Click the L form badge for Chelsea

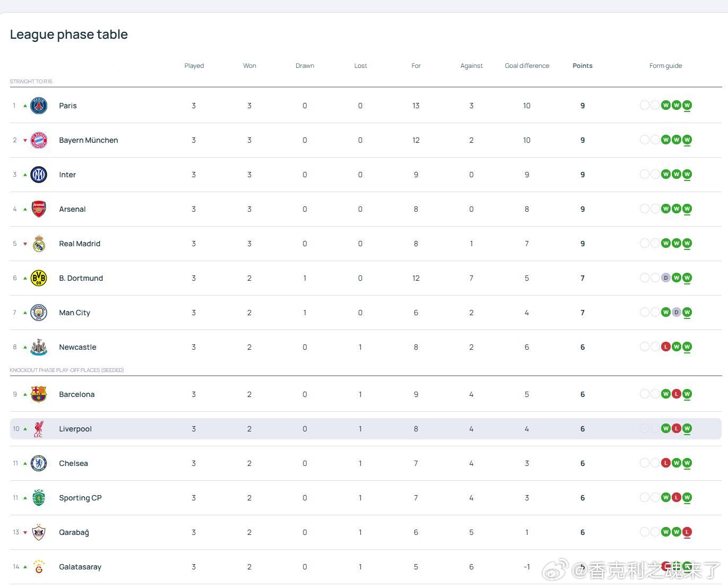tap(666, 463)
